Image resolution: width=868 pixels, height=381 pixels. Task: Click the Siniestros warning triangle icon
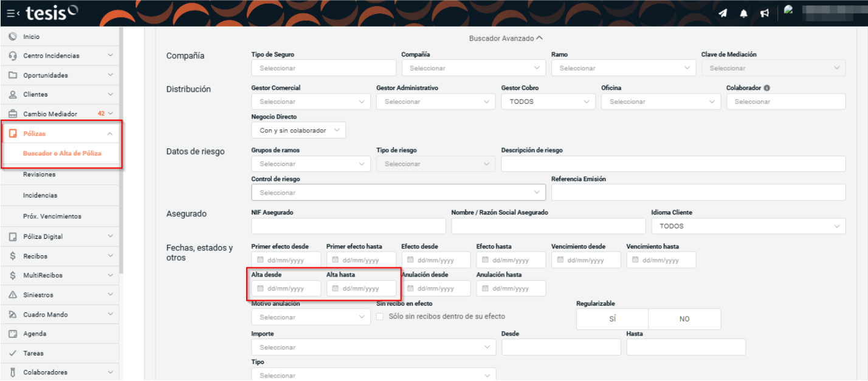[x=13, y=295]
